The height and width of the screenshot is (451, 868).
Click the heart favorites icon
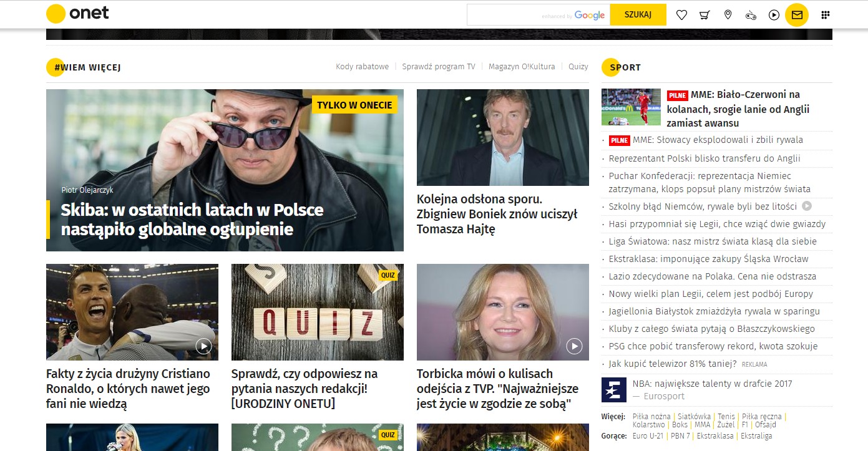[681, 15]
